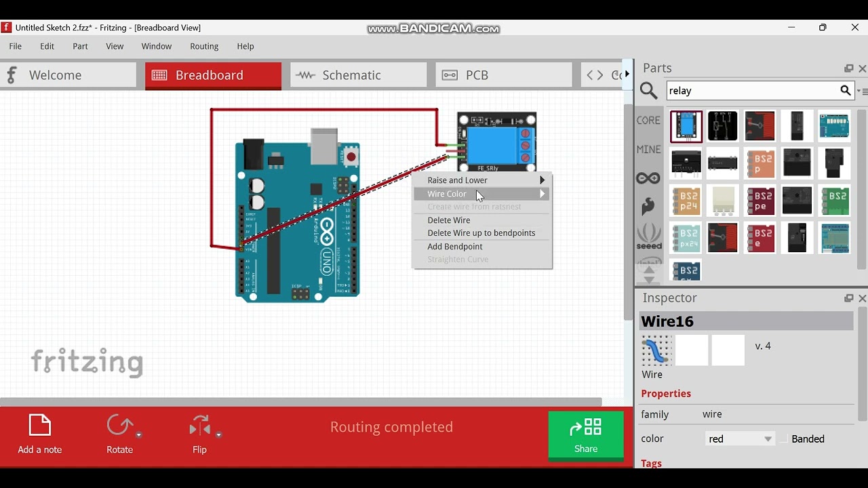The image size is (868, 488).
Task: Pick the BS2 p24 tan module part
Action: tap(686, 201)
